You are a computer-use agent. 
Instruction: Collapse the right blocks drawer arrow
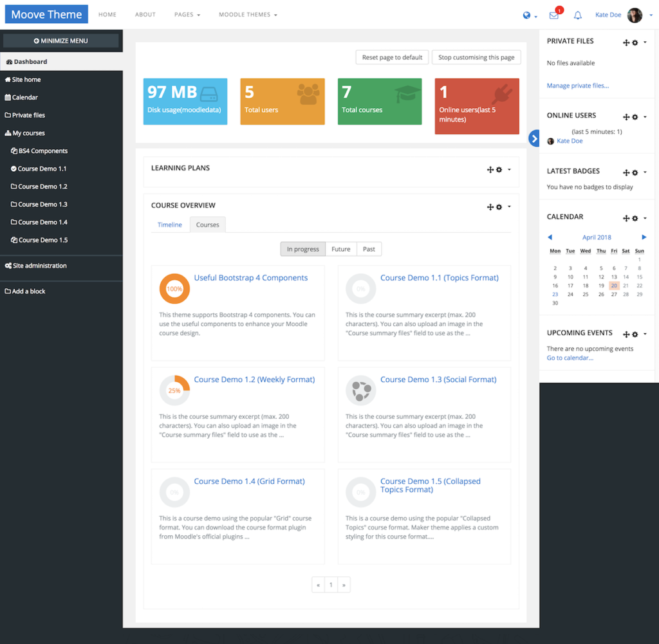[533, 138]
